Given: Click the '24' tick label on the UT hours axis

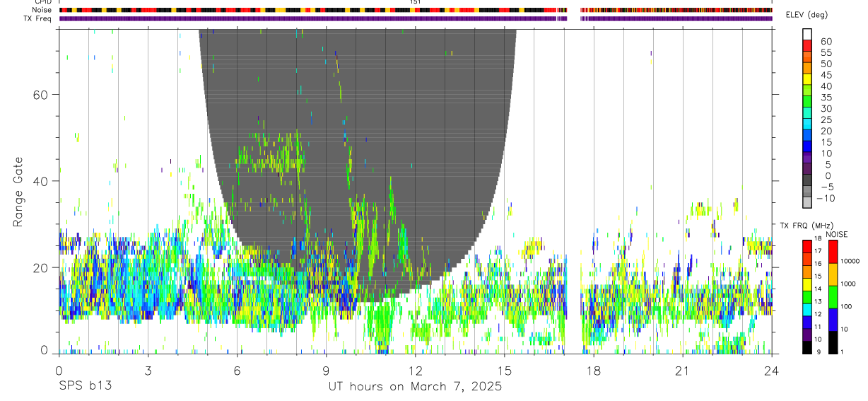Looking at the screenshot, I should 771,370.
